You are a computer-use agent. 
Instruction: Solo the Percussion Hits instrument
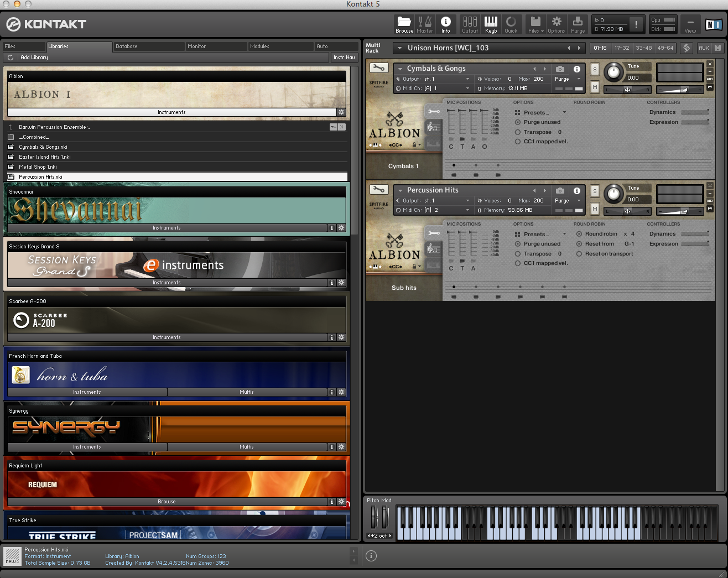pos(595,191)
